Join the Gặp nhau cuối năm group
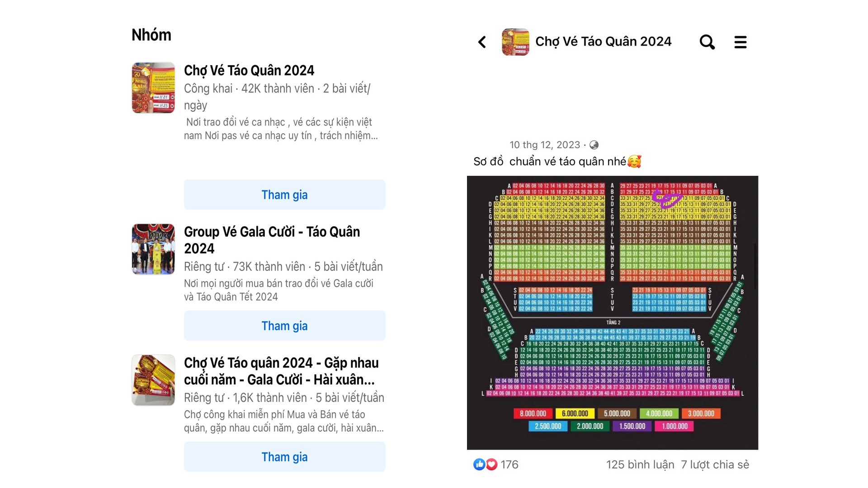This screenshot has height=488, width=868. (x=284, y=457)
